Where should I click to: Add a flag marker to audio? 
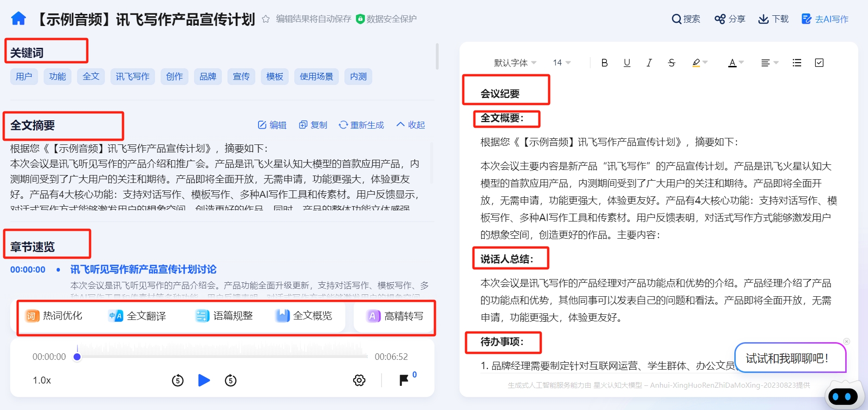click(x=404, y=380)
